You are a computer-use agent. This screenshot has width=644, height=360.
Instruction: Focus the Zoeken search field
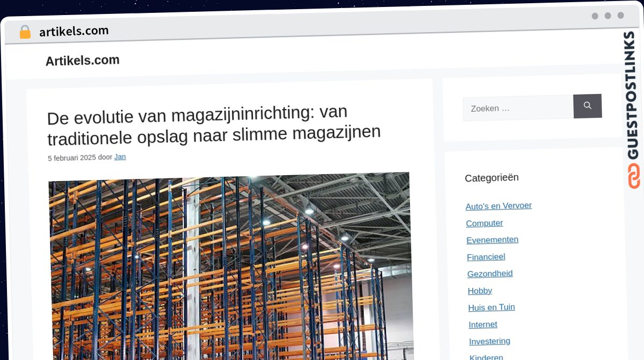[x=518, y=108]
